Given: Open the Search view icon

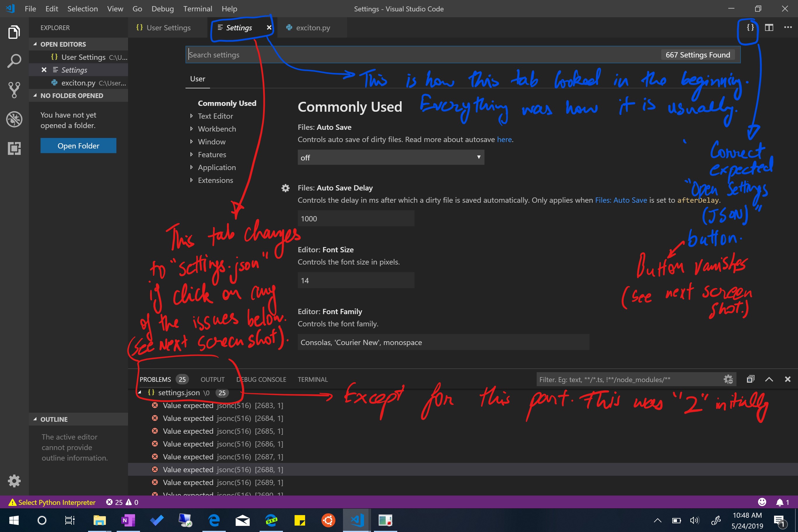Looking at the screenshot, I should (14, 60).
